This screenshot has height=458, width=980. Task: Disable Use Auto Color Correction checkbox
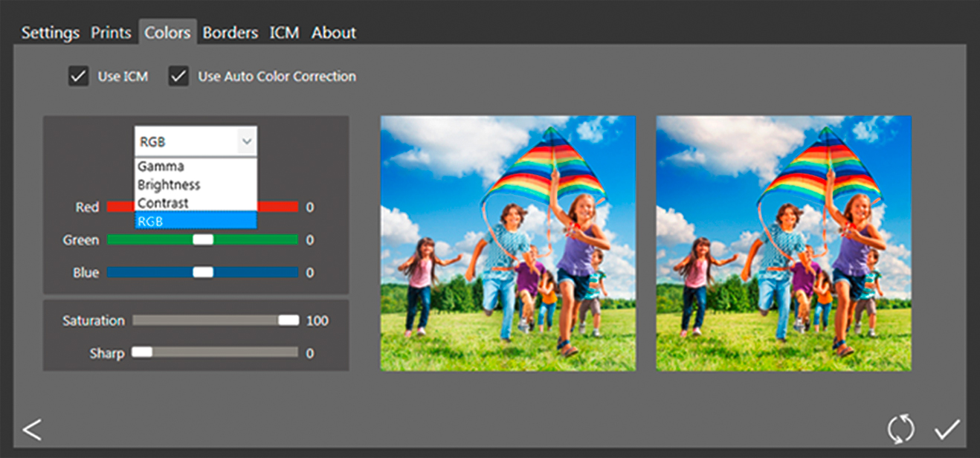[178, 77]
